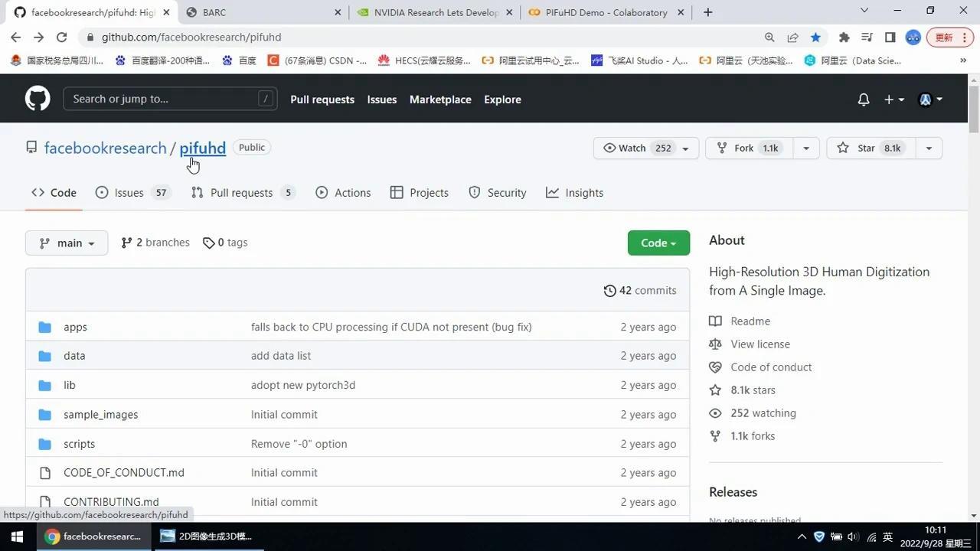
Task: Reload the current page
Action: [x=62, y=37]
